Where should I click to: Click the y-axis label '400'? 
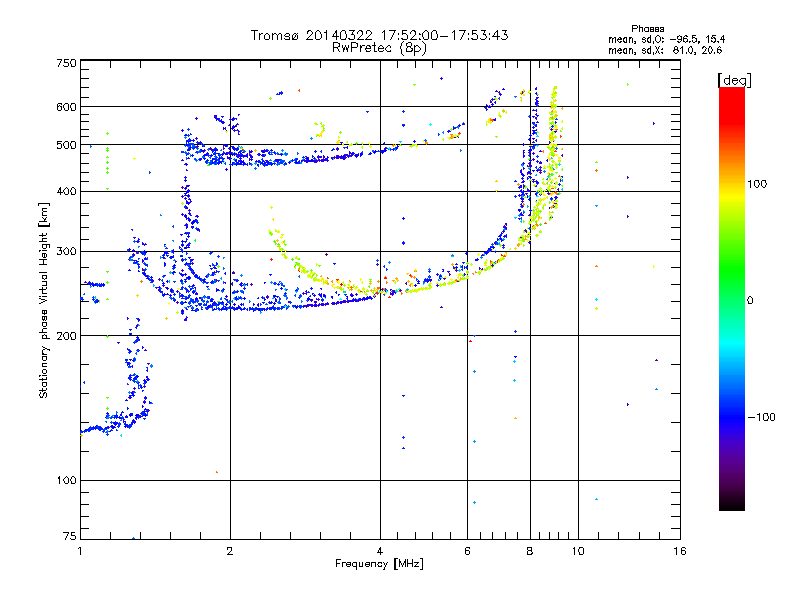point(67,192)
